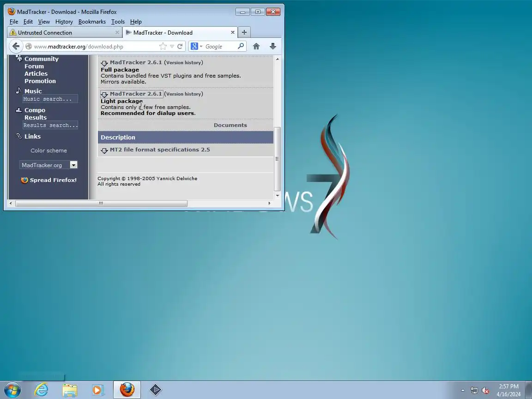Bookmark this page with star icon
The width and height of the screenshot is (532, 399).
(163, 46)
